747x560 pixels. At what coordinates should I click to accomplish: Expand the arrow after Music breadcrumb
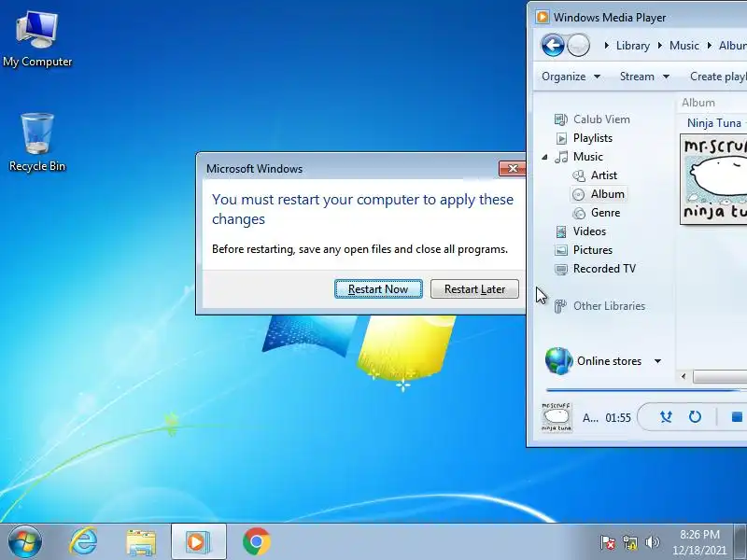[710, 46]
